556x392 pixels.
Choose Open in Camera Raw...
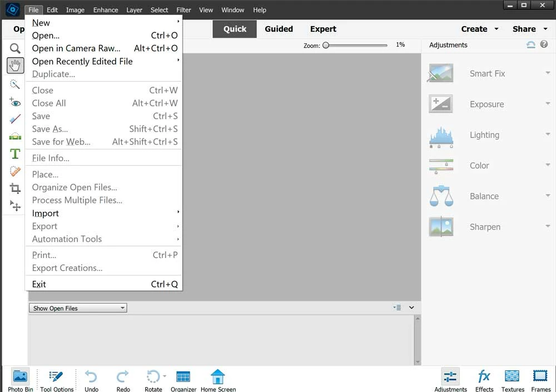coord(104,48)
